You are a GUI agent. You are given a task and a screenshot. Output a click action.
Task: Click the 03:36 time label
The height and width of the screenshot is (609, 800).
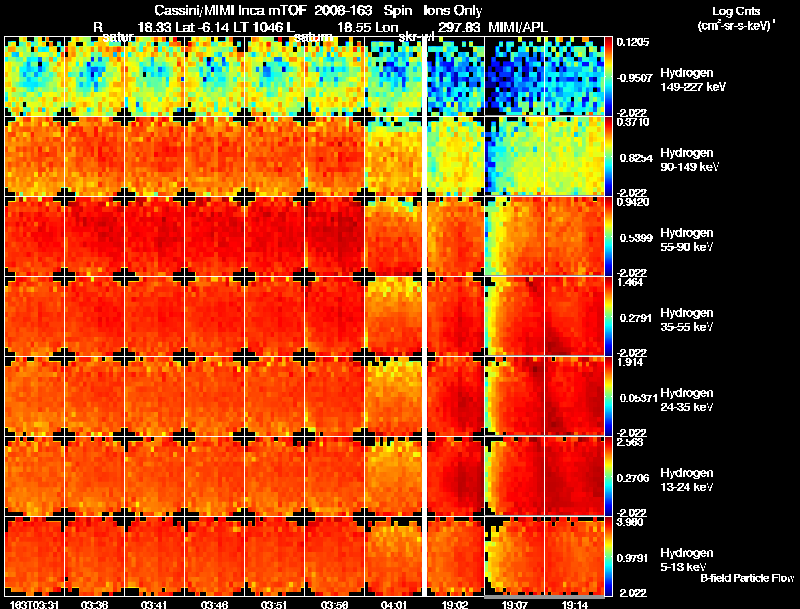click(x=94, y=604)
